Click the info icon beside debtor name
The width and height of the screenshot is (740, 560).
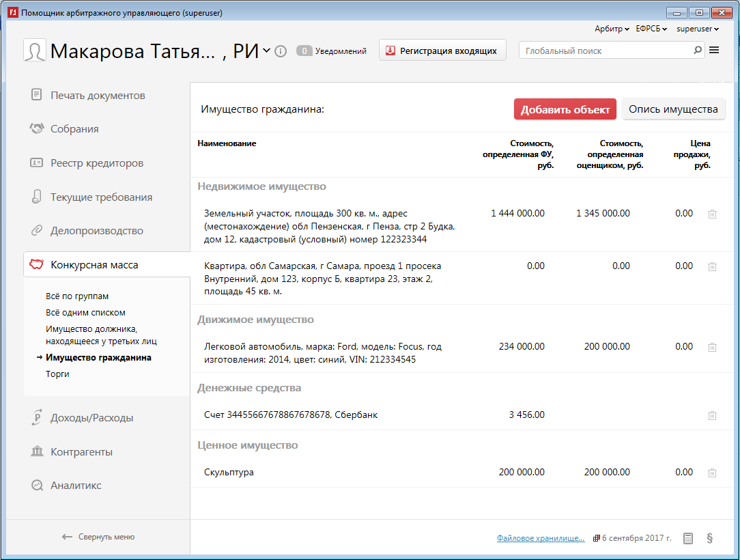click(x=281, y=51)
